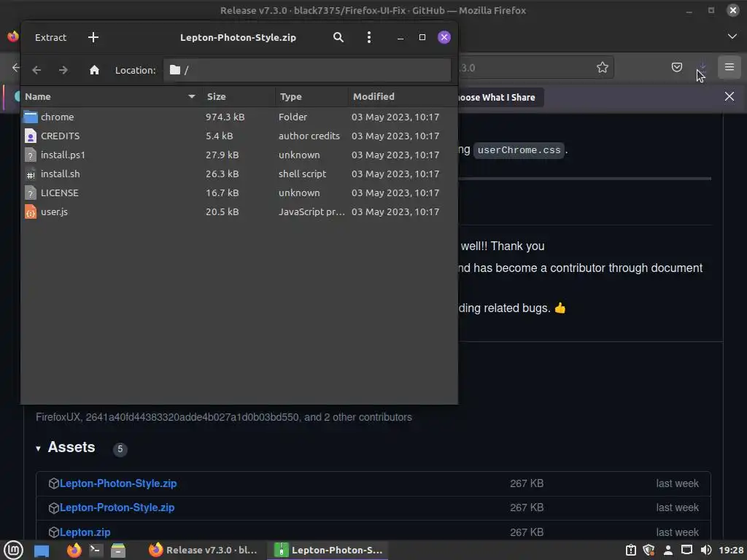
Task: Select the chrome folder row
Action: click(x=239, y=117)
